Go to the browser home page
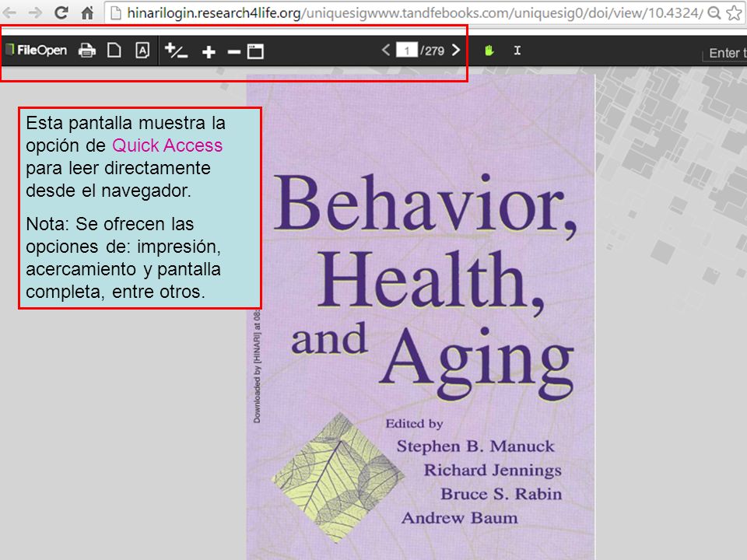This screenshot has height=560, width=747. 87,12
